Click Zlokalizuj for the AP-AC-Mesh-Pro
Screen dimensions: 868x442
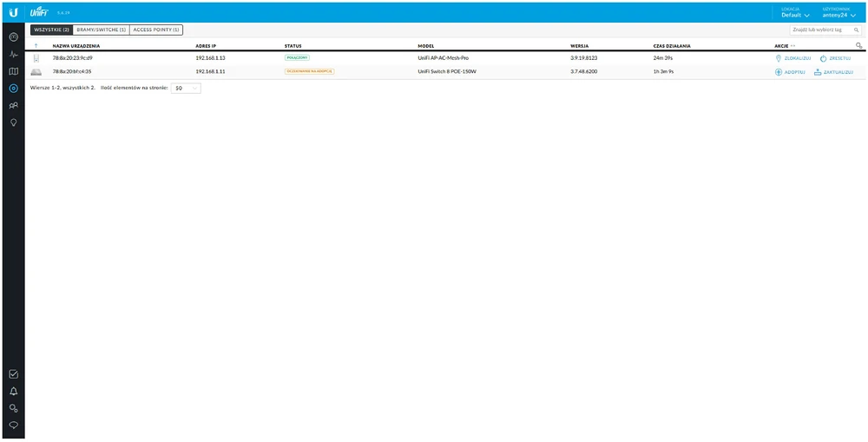point(792,58)
